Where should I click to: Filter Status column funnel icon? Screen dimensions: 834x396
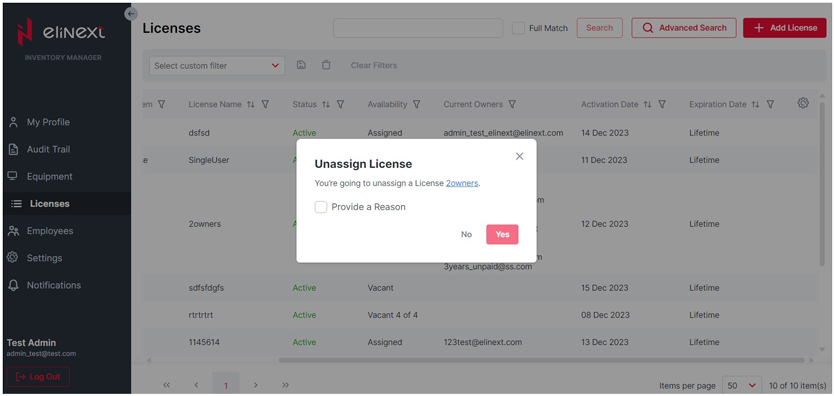(340, 105)
